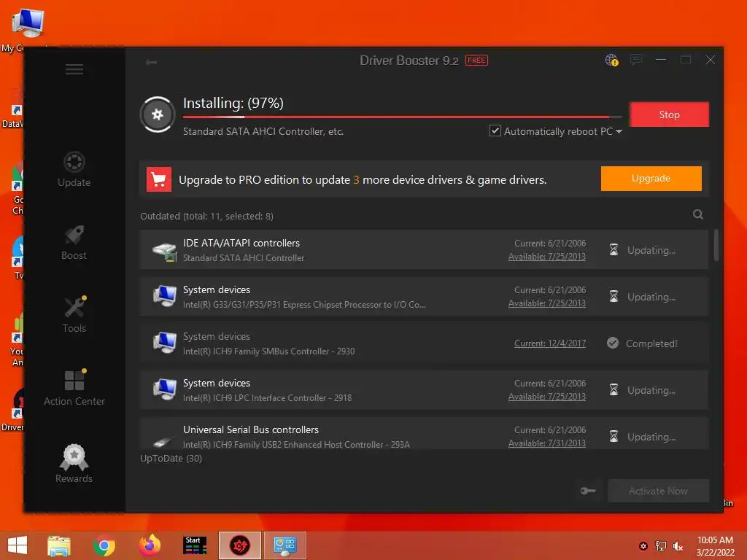The image size is (747, 560).
Task: Click the network tray icon
Action: 661,546
